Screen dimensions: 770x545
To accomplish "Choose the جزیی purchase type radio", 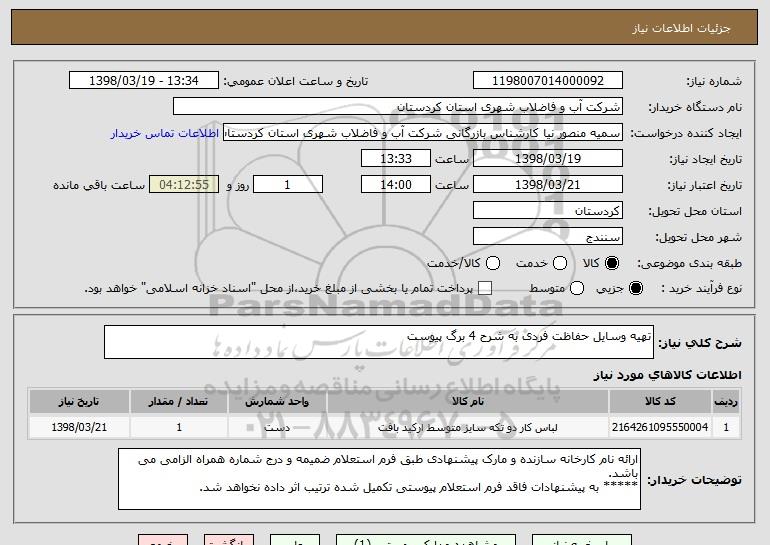I will [635, 289].
